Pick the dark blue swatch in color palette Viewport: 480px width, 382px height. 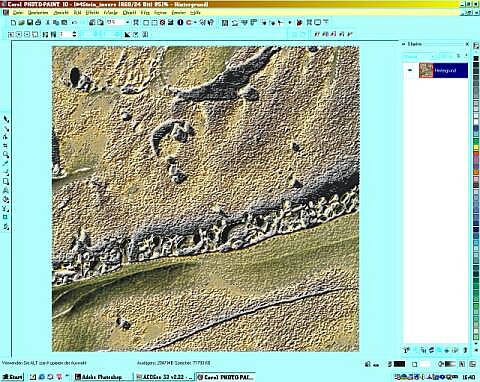tap(476, 229)
